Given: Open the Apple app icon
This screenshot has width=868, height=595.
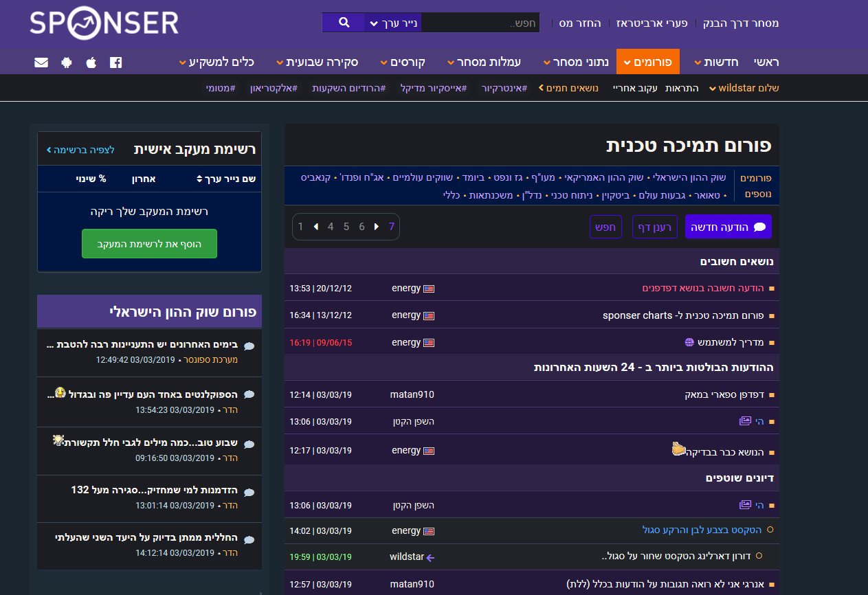Looking at the screenshot, I should click(x=91, y=63).
